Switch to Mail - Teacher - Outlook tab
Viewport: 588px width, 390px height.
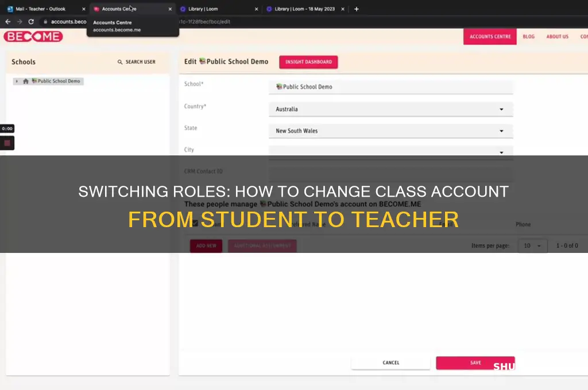tap(41, 9)
